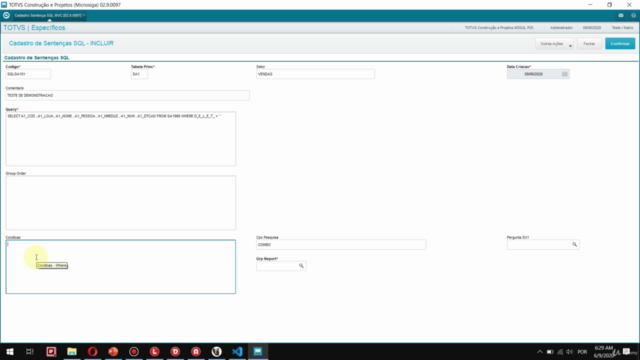Screen dimensions: 640x360
Task: Open PowerPoint from taskbar
Action: pyautogui.click(x=113, y=351)
